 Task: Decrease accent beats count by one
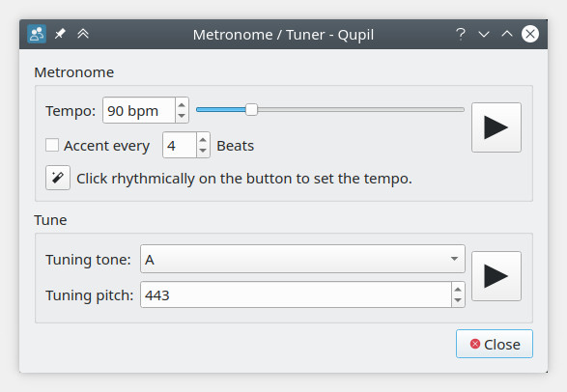point(203,151)
